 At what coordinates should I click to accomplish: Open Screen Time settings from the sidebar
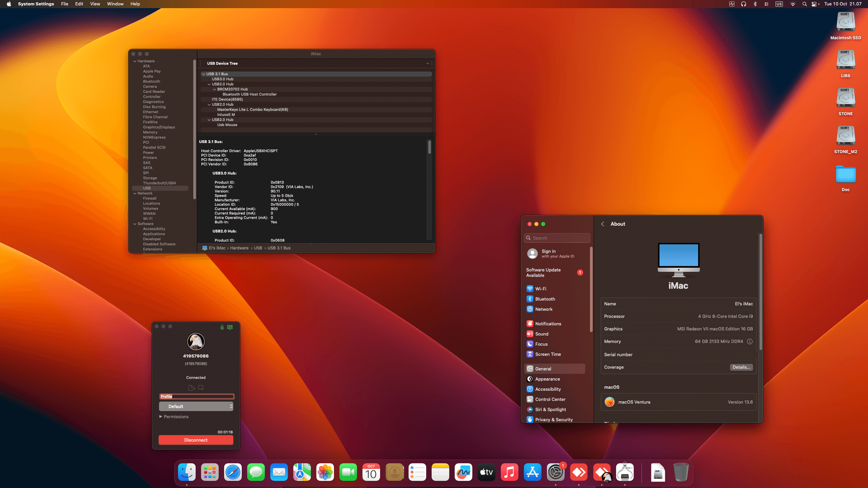(x=547, y=354)
